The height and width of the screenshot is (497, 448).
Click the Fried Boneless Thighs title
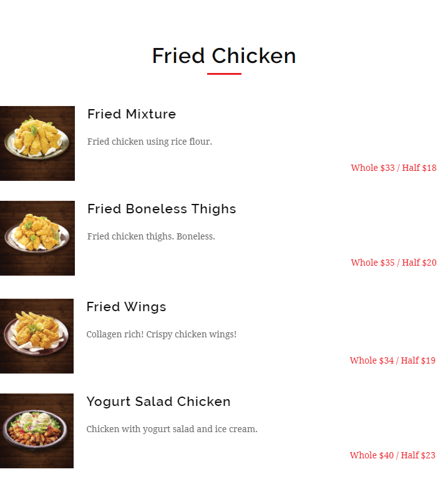coord(162,209)
